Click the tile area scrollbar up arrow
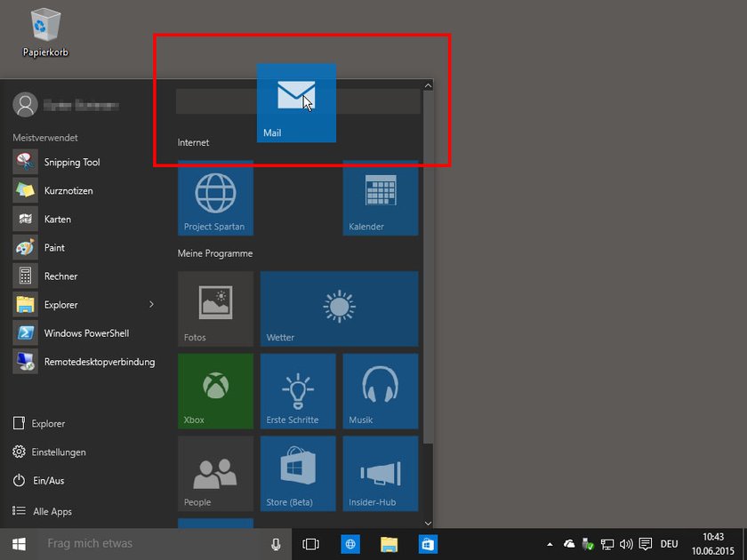The image size is (747, 560). 428,85
